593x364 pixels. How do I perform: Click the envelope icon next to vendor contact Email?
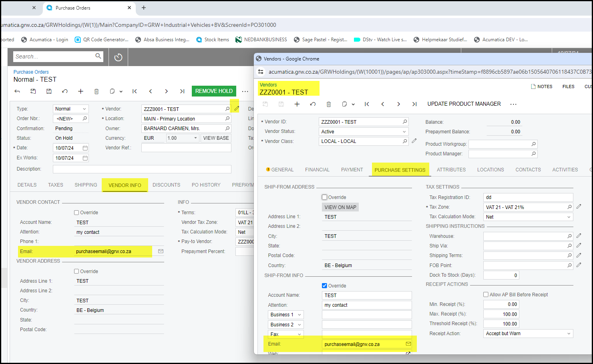[161, 251]
